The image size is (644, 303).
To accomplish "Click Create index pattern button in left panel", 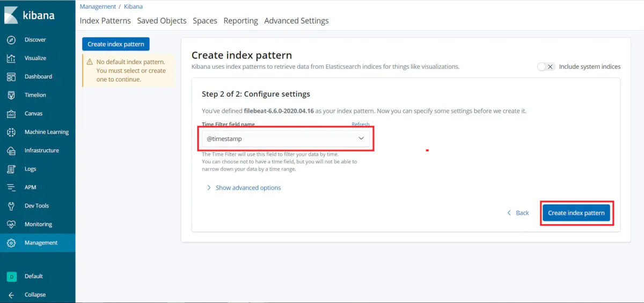I will 116,44.
